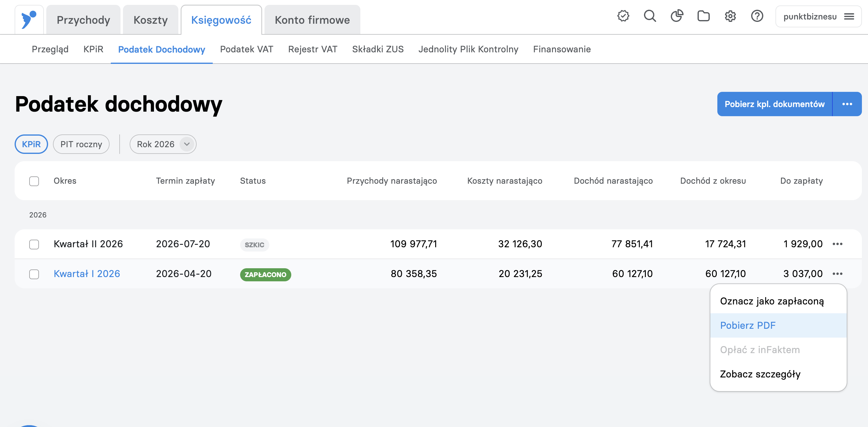The image size is (868, 427).
Task: Choose Zobacz szczegóły in context menu
Action: [x=779, y=374]
